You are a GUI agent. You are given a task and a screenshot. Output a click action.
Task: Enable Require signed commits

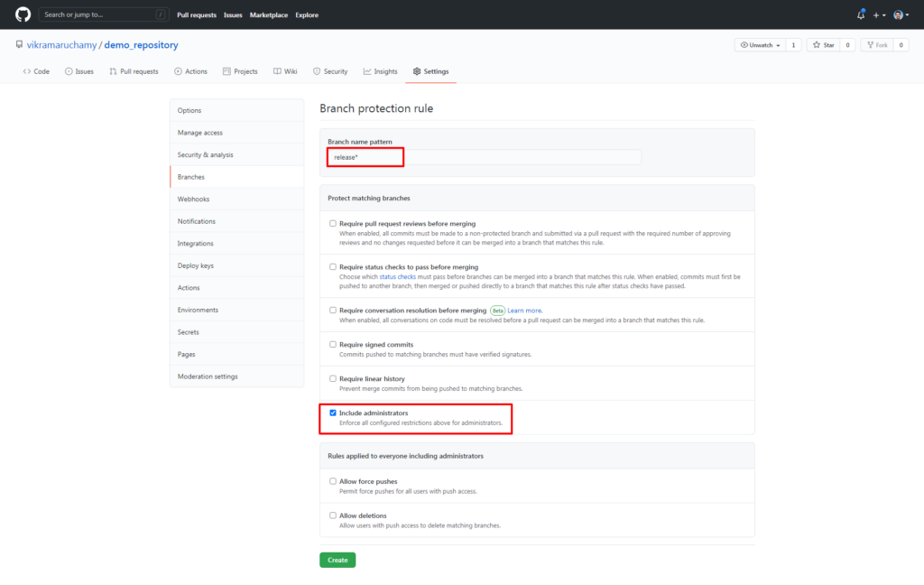(332, 344)
